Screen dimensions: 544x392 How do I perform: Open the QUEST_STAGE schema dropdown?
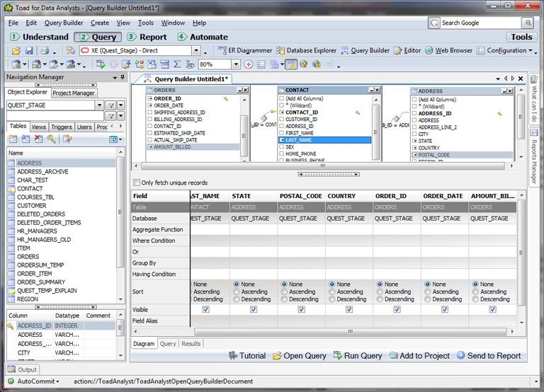99,105
